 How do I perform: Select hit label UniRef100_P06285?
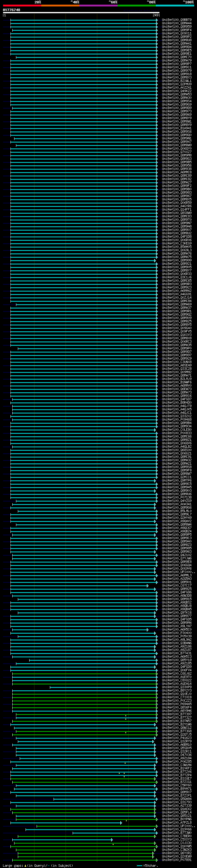tap(177, 762)
